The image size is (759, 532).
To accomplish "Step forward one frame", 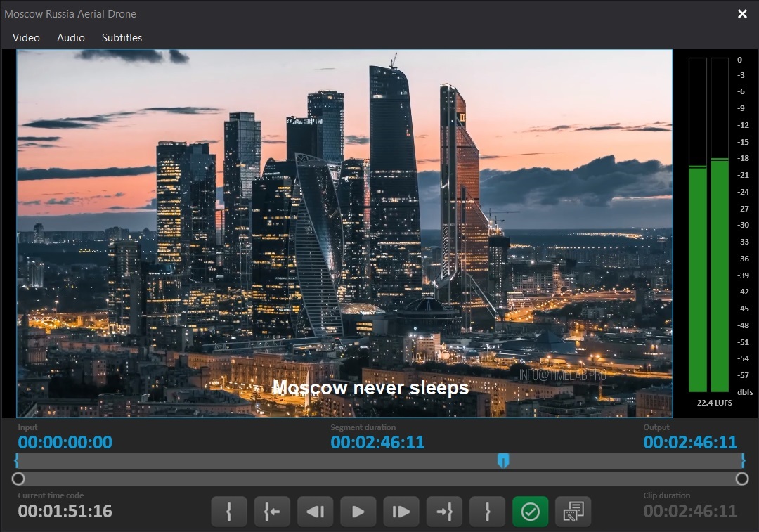I will (x=401, y=511).
